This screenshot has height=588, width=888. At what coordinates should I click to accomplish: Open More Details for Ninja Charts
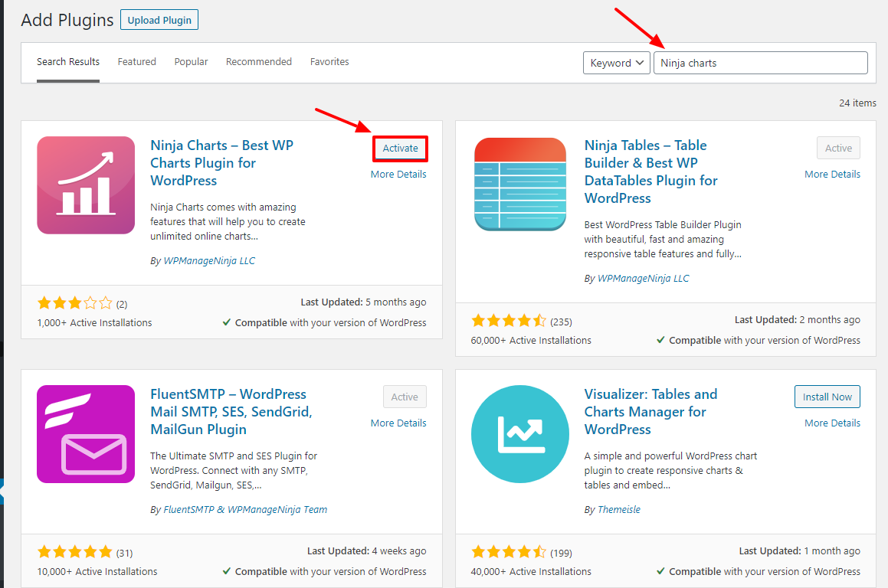pyautogui.click(x=398, y=174)
